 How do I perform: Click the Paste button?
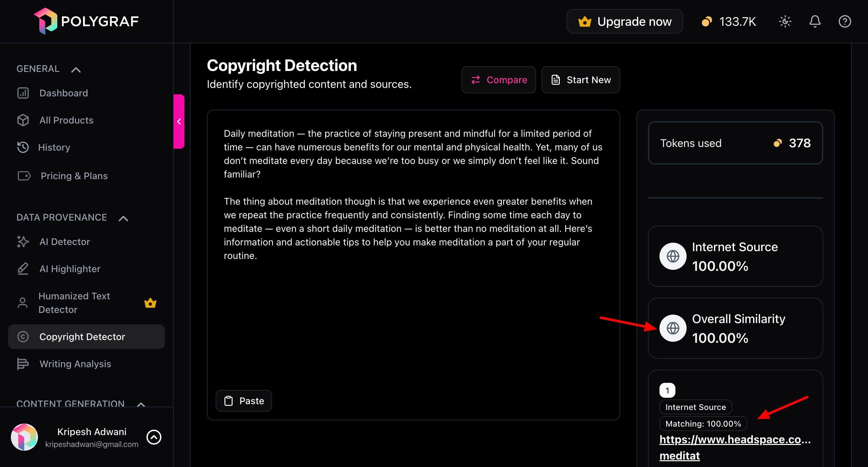[x=243, y=401]
